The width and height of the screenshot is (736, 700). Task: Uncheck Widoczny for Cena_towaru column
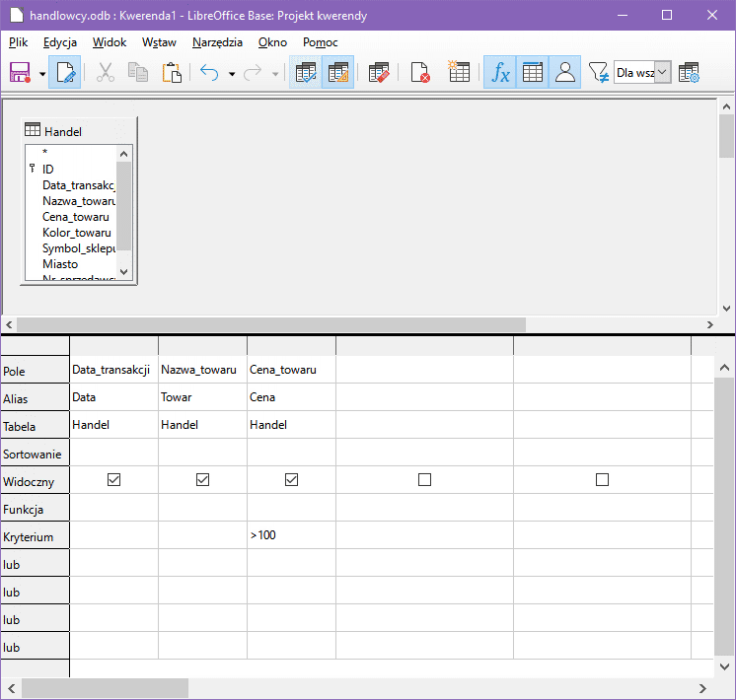[x=291, y=480]
